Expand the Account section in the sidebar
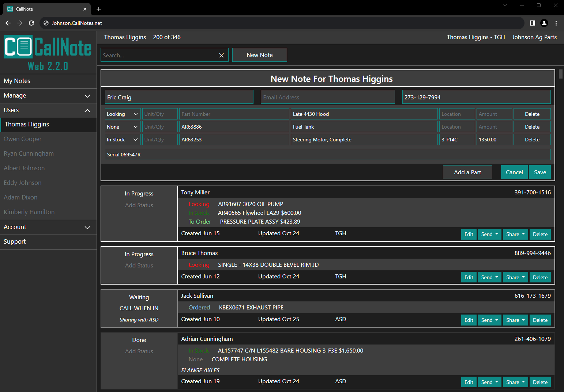Image resolution: width=564 pixels, height=392 pixels. (x=87, y=227)
